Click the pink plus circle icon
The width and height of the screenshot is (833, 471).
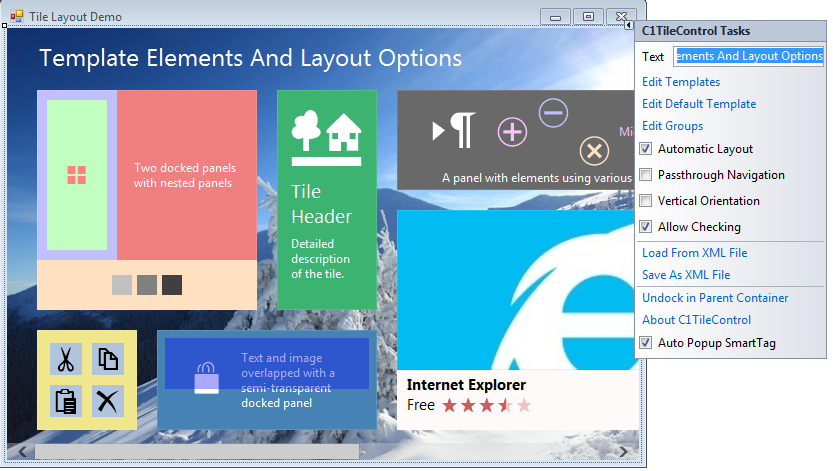512,132
